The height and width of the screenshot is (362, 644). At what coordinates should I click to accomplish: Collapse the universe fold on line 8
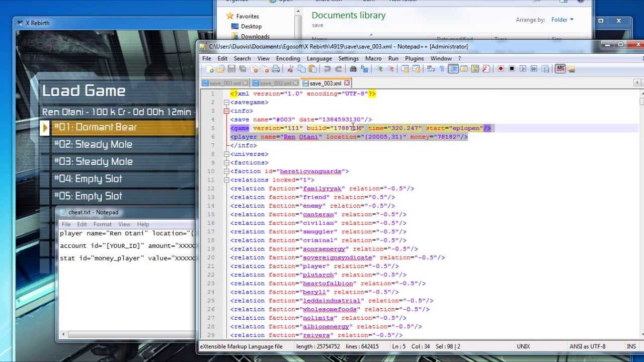(226, 154)
